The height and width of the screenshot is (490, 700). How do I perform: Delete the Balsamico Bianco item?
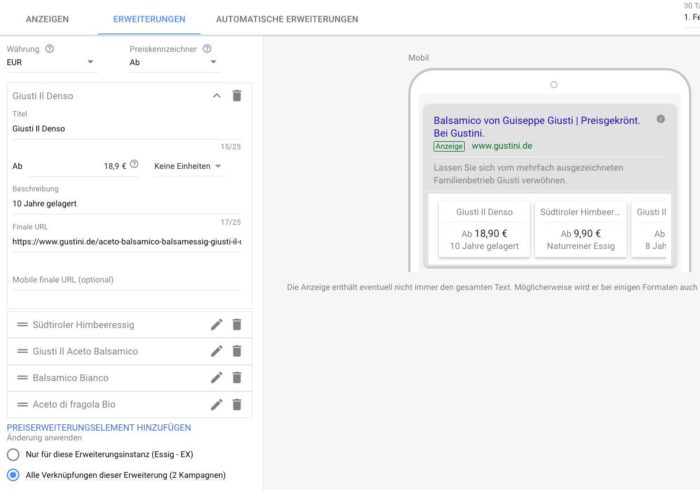(237, 378)
